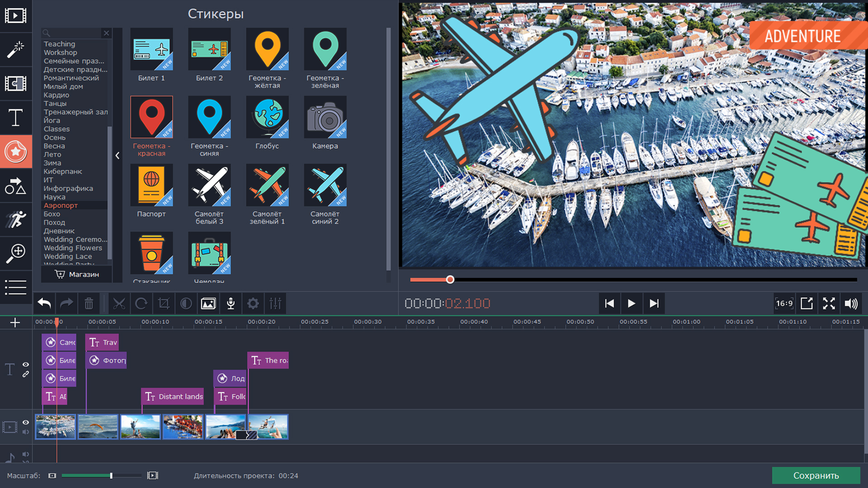
Task: Open the Titles text tool
Action: point(15,117)
